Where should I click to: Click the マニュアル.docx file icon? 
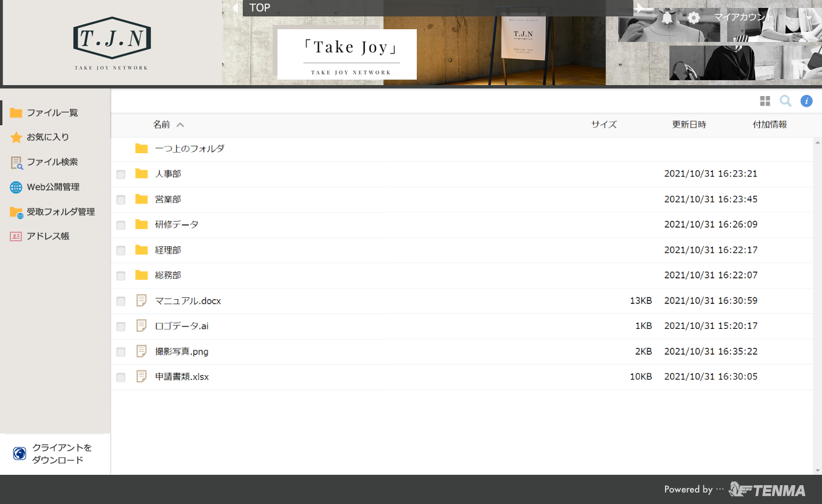[x=142, y=301]
